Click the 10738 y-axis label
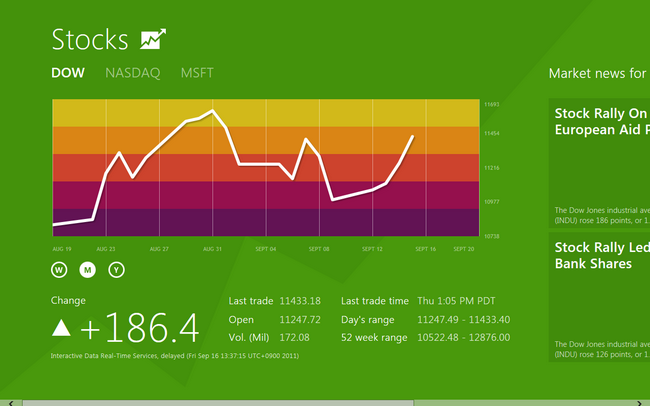 [492, 236]
